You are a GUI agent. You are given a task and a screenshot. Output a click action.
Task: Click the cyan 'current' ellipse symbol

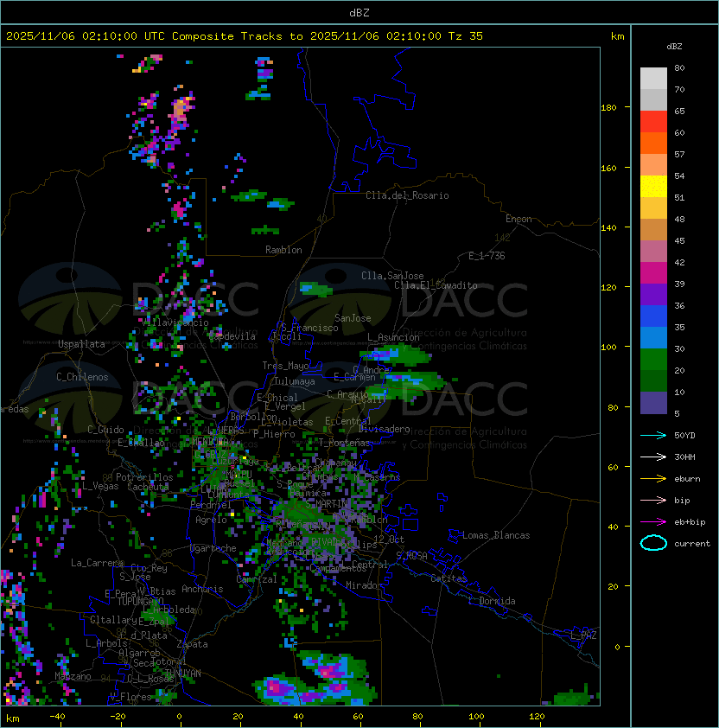tap(653, 543)
